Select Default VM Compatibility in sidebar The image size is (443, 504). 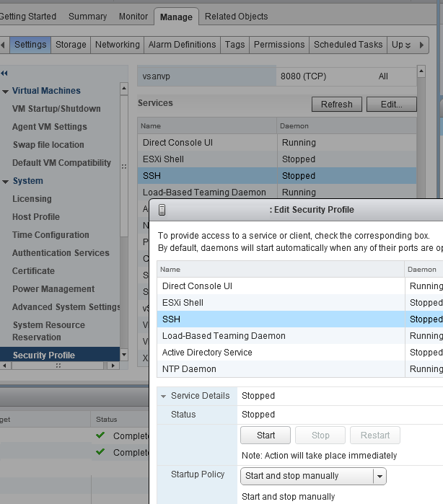(61, 163)
